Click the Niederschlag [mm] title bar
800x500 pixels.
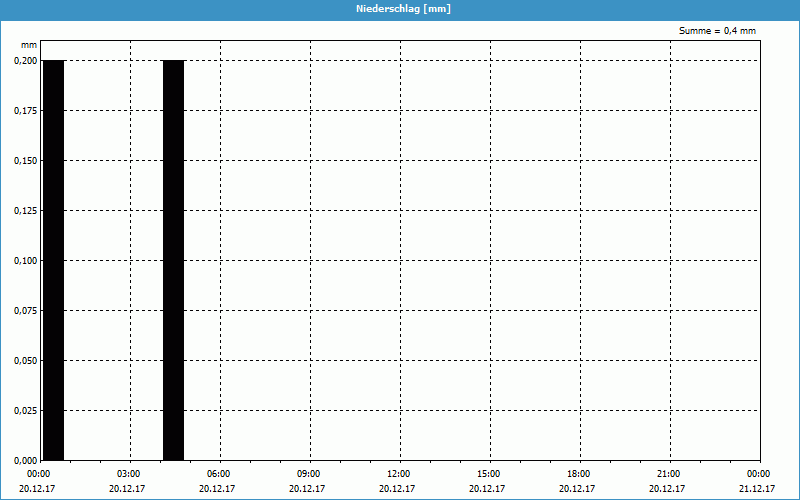(x=400, y=9)
